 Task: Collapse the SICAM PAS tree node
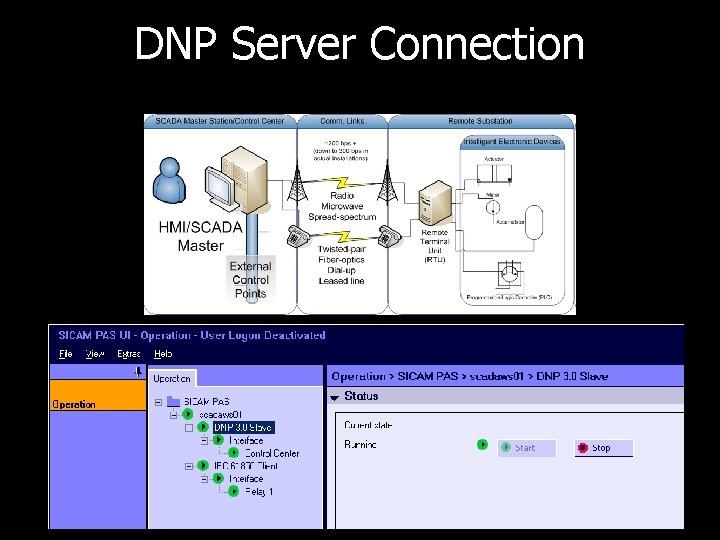pos(158,402)
